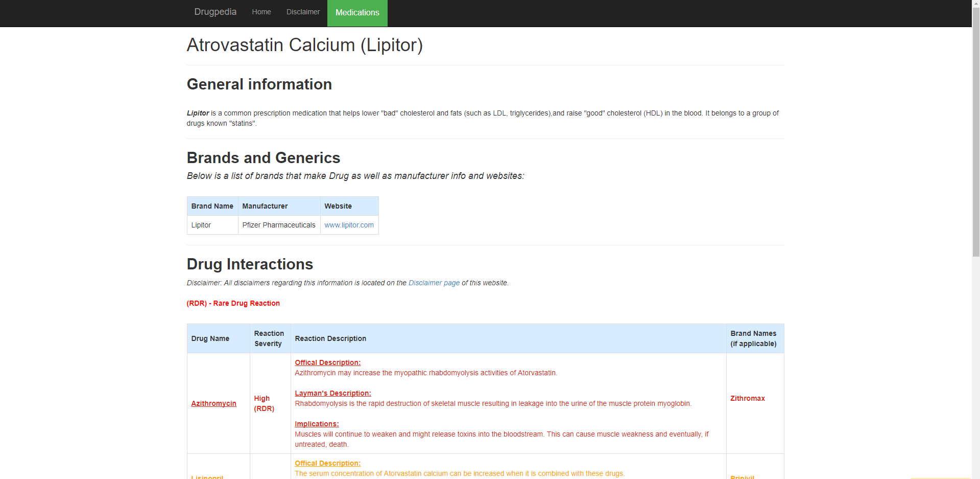Viewport: 980px width, 479px height.
Task: Click the red Offical Description label for Azithromycin
Action: 328,362
